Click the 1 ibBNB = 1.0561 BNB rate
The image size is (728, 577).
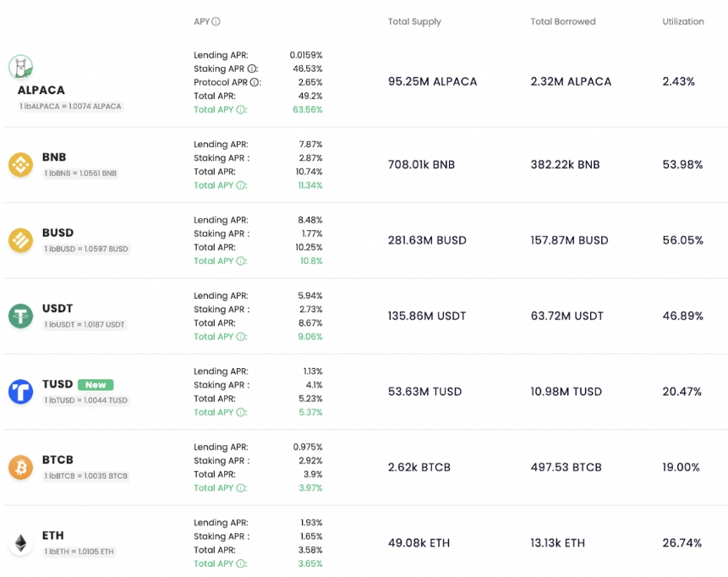(x=80, y=173)
